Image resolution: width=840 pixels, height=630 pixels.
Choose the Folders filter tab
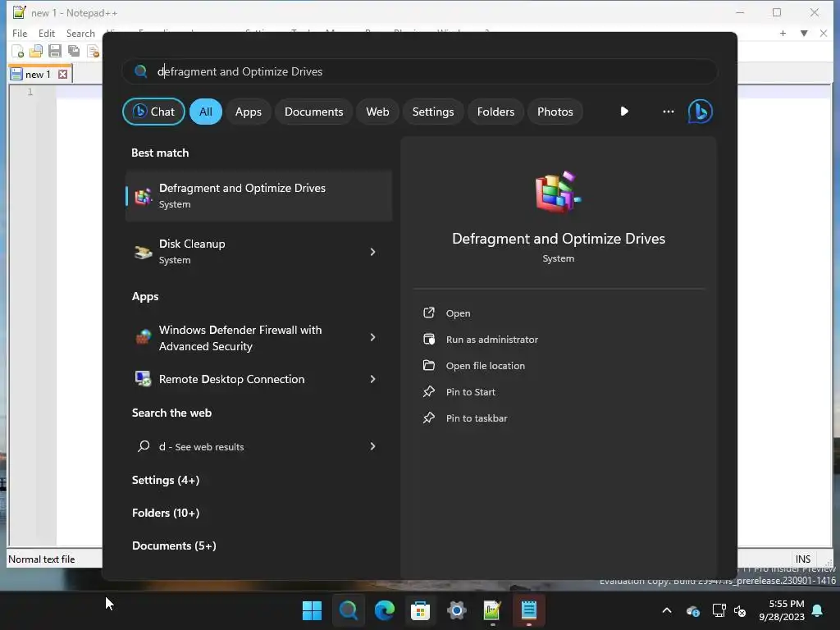pos(495,112)
